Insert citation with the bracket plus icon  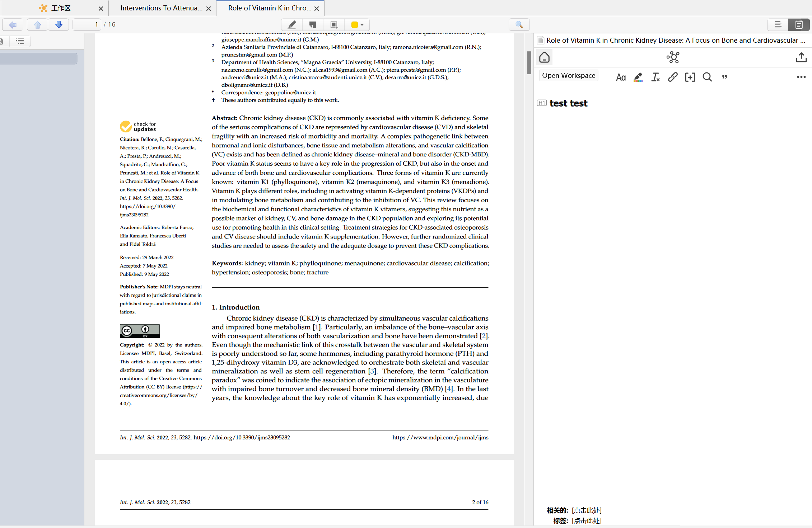(690, 77)
